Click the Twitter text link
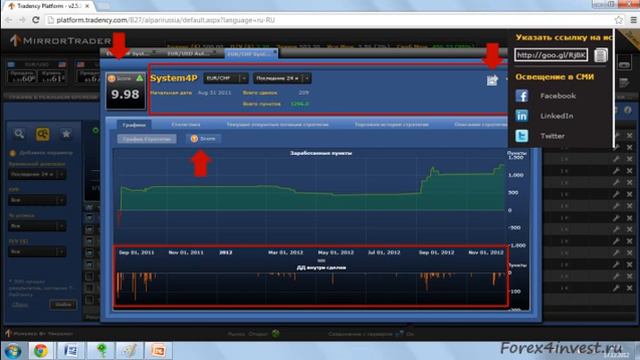This screenshot has height=360, width=640. click(553, 136)
